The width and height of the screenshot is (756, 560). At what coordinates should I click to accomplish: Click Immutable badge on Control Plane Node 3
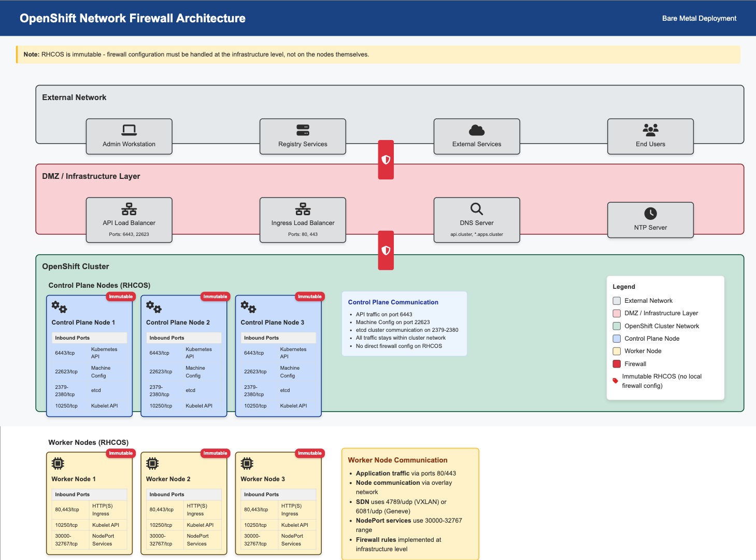coord(310,297)
